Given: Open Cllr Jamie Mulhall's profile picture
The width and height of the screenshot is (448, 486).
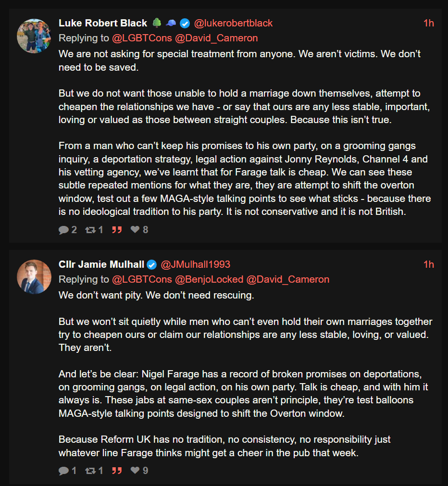Looking at the screenshot, I should pos(34,277).
